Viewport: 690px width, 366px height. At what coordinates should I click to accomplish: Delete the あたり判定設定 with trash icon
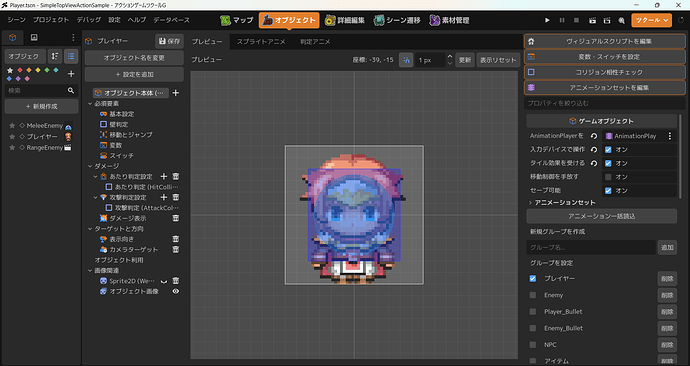click(176, 176)
